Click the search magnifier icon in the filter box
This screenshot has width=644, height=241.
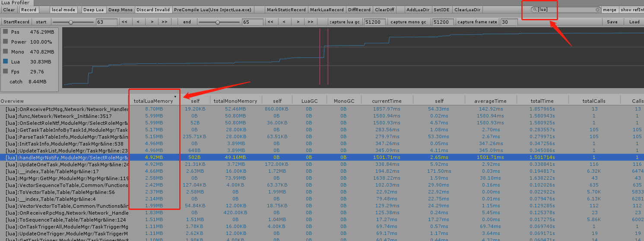coord(535,10)
